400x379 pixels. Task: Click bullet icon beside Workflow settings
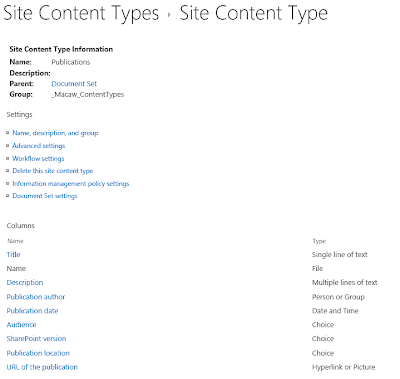click(8, 158)
